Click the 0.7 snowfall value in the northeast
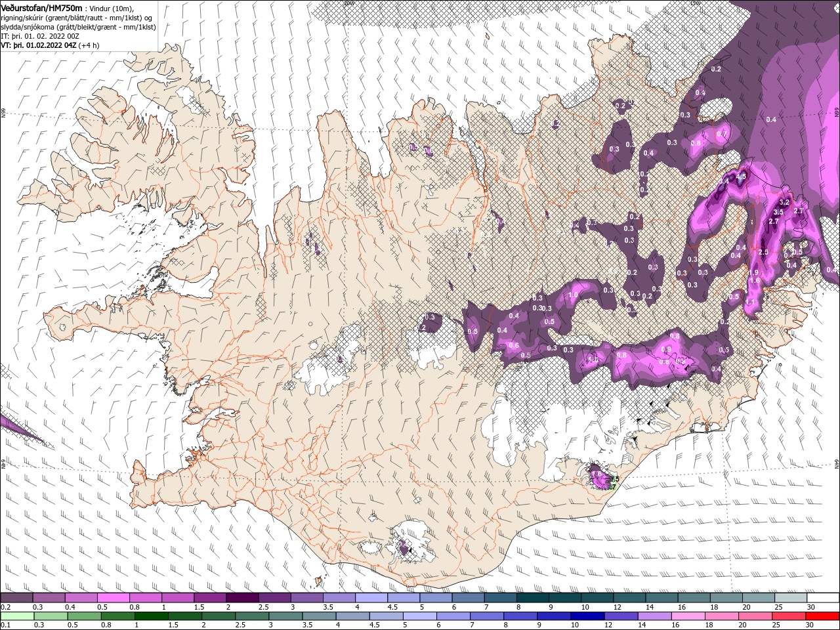Image resolution: width=840 pixels, height=630 pixels. point(721,134)
